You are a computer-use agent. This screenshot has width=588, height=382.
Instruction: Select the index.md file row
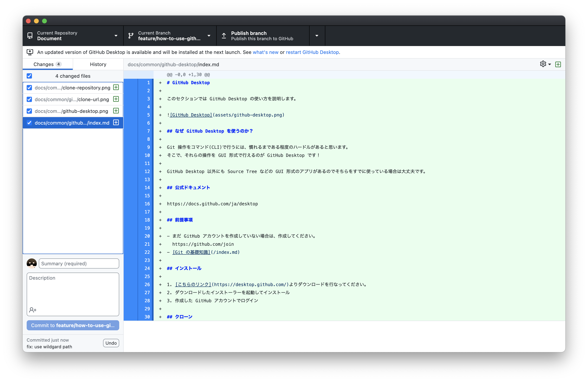point(73,123)
